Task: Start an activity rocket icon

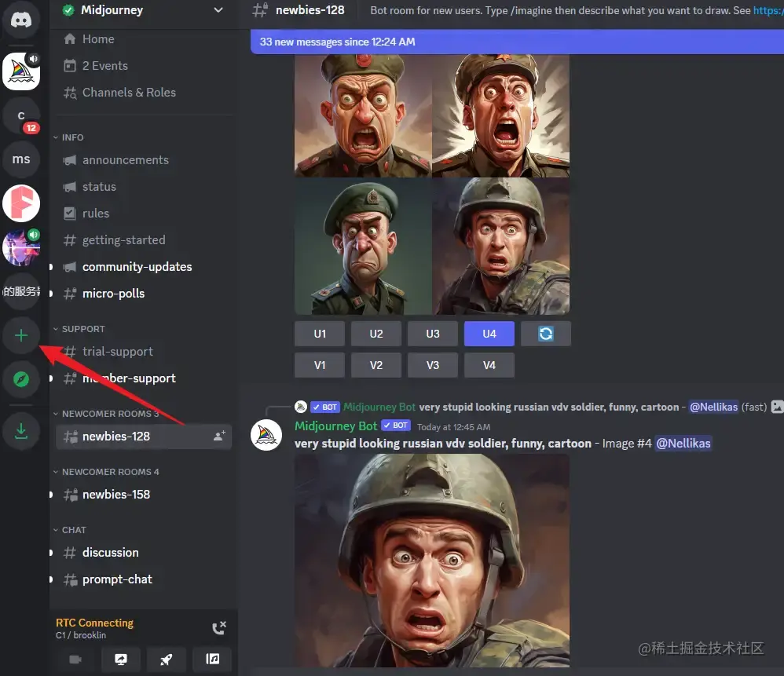Action: point(167,660)
